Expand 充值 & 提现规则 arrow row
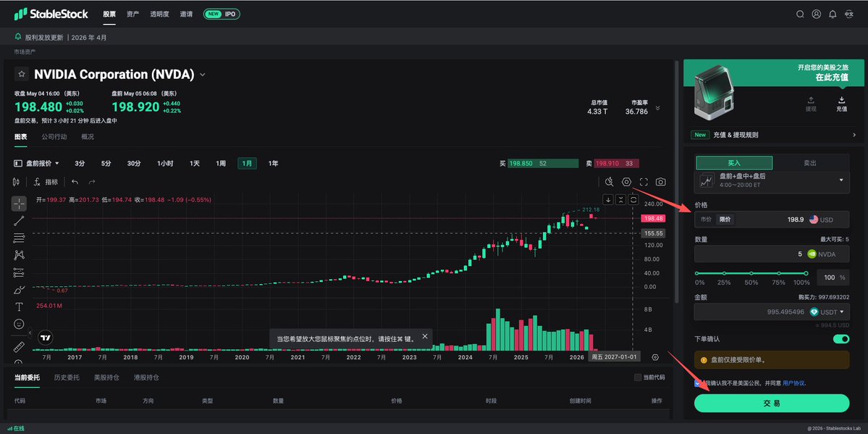Viewport: 868px width, 434px height. tap(773, 135)
